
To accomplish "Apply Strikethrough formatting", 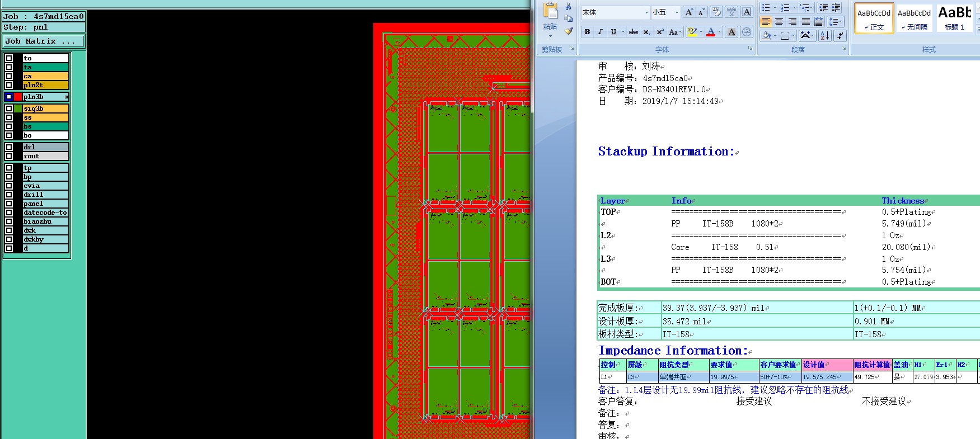I will click(x=633, y=32).
